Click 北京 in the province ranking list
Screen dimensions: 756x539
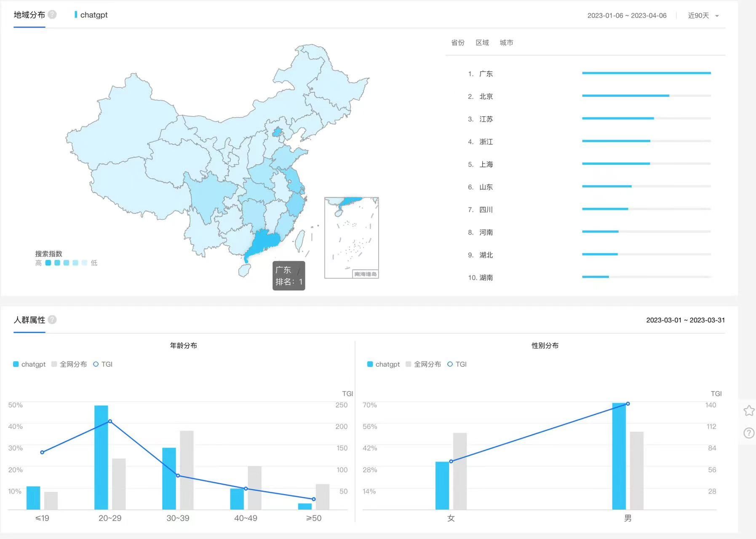coord(486,96)
